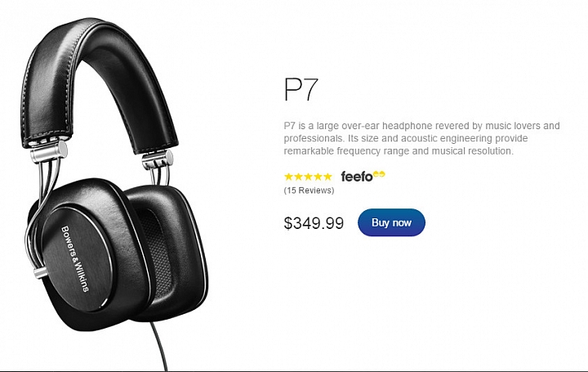
Task: Select the first yellow rating star
Action: point(288,177)
